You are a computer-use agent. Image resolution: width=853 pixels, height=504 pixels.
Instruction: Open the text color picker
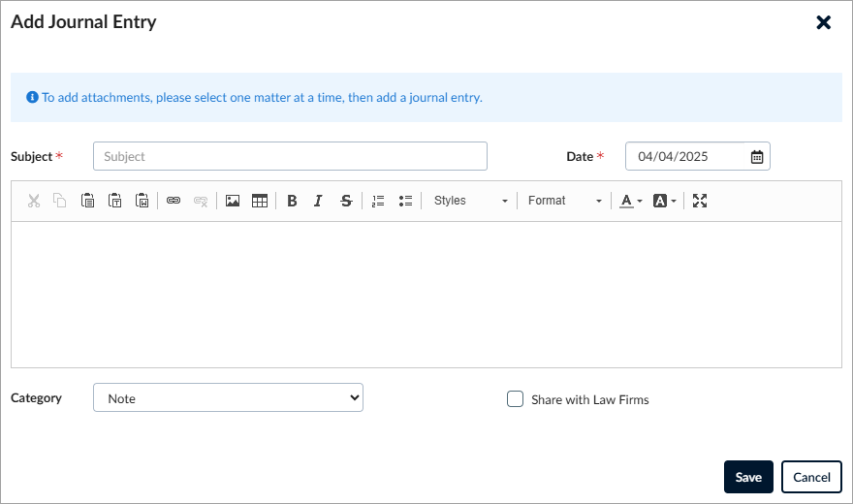pos(631,201)
